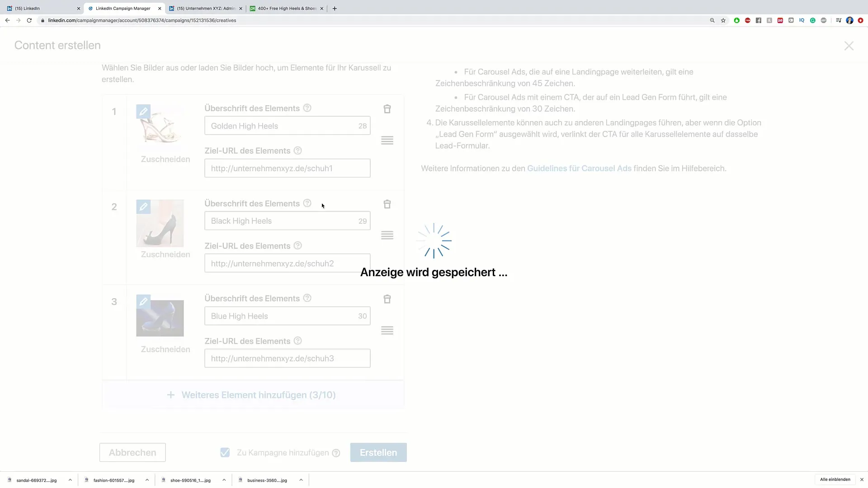Click the browser address bar URL
This screenshot has height=488, width=868.
click(x=142, y=20)
